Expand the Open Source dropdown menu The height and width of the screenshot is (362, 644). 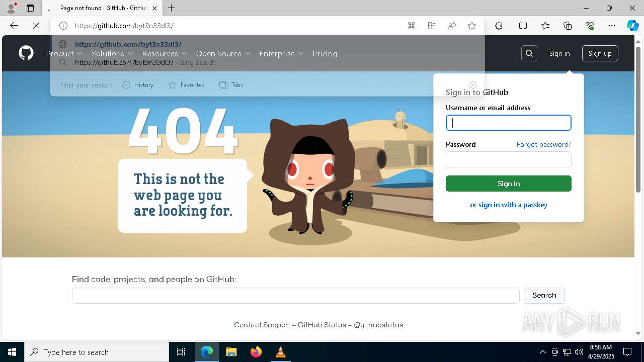tap(223, 53)
